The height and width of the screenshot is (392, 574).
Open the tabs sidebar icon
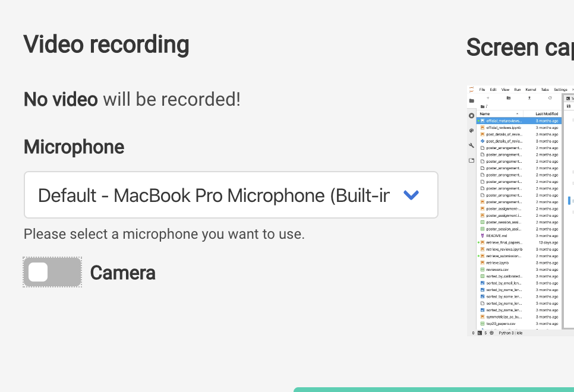click(x=472, y=160)
